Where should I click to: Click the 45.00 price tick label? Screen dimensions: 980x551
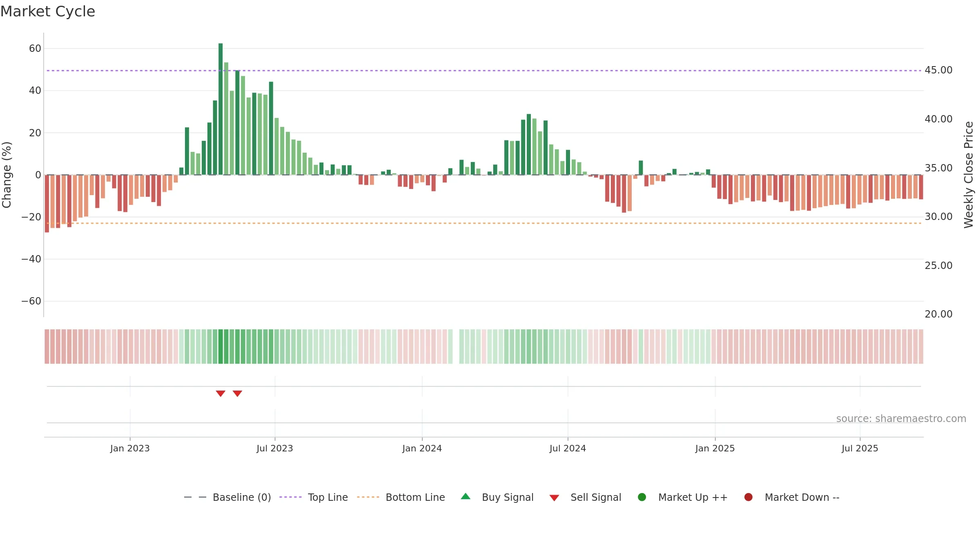(938, 70)
